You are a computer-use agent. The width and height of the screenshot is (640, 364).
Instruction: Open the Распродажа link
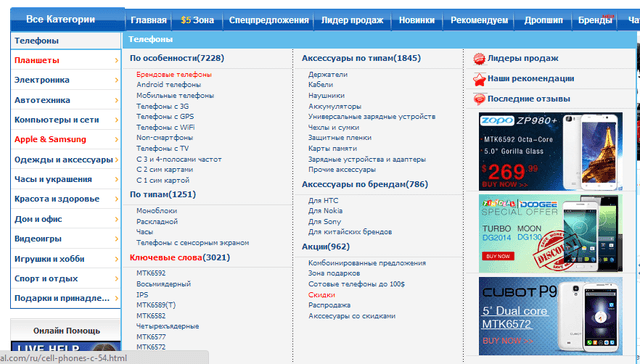click(x=329, y=305)
